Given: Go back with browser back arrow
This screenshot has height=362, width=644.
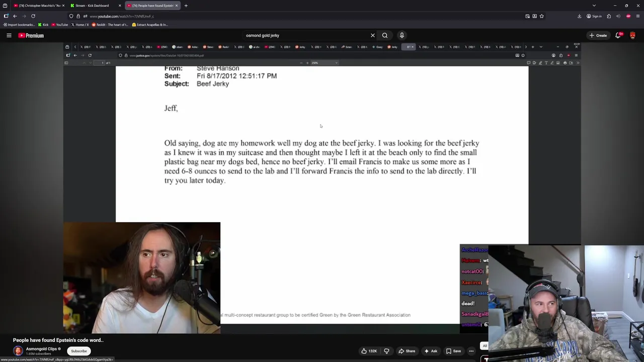Looking at the screenshot, I should click(15, 16).
